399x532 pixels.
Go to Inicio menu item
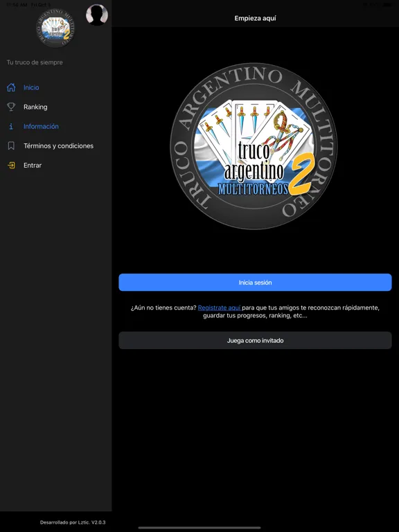click(31, 87)
